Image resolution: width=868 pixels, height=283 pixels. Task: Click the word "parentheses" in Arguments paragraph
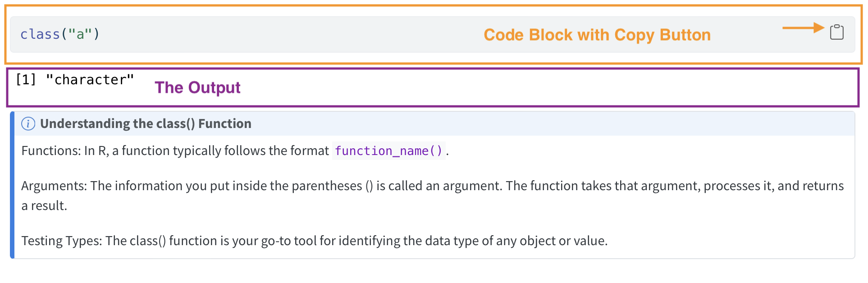click(x=327, y=186)
